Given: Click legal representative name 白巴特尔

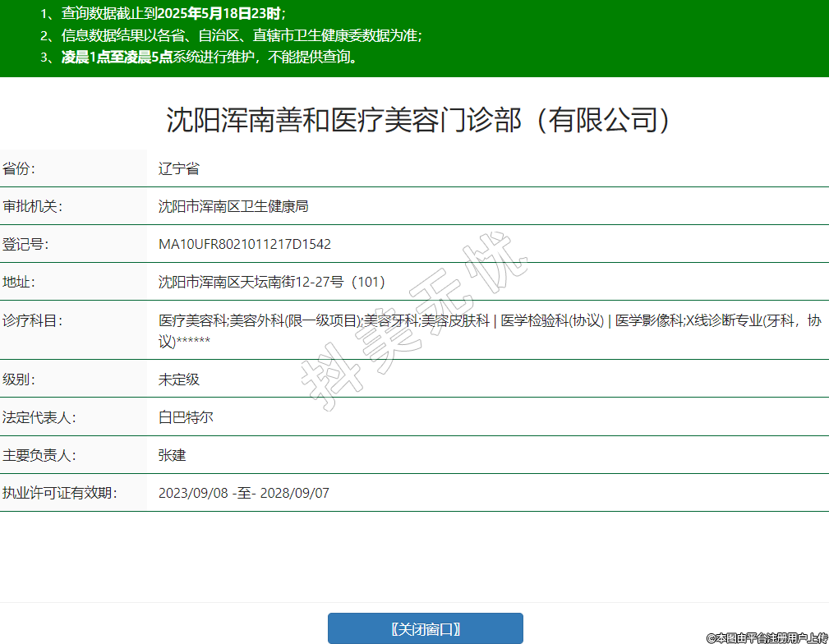Looking at the screenshot, I should [x=186, y=417].
